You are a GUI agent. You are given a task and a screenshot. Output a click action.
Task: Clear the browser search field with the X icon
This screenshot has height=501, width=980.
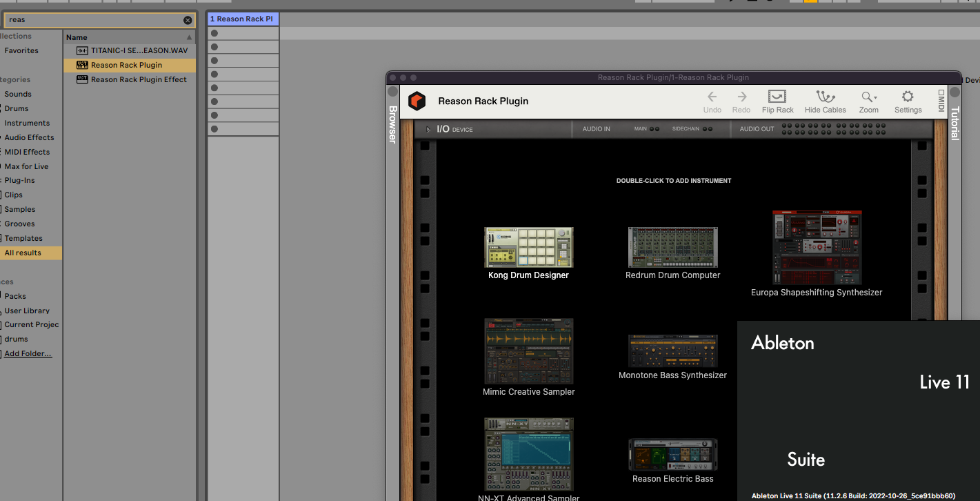coord(188,20)
